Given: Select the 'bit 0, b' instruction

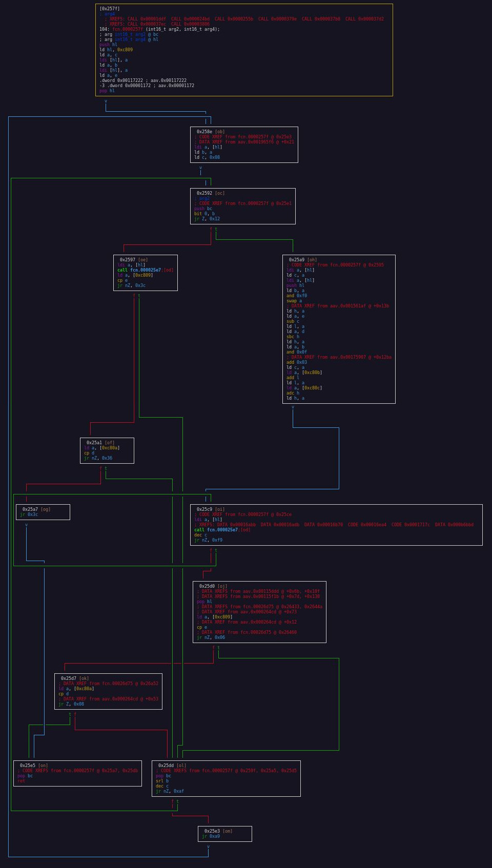Looking at the screenshot, I should (x=204, y=214).
